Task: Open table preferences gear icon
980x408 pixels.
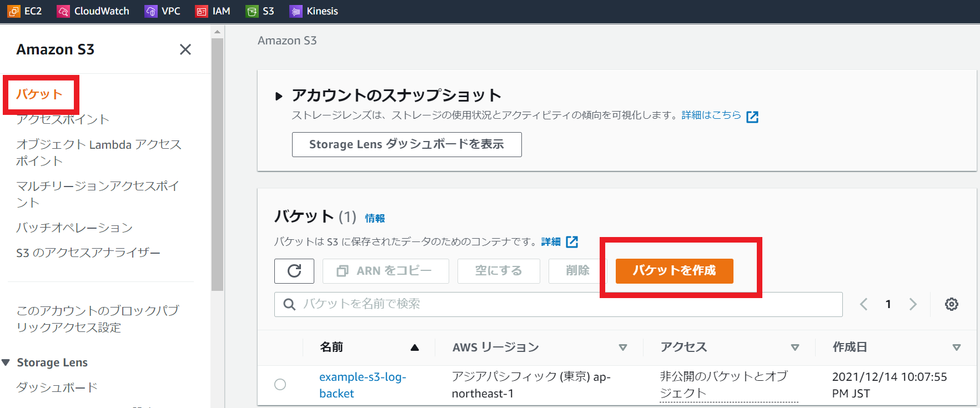Action: pyautogui.click(x=952, y=304)
